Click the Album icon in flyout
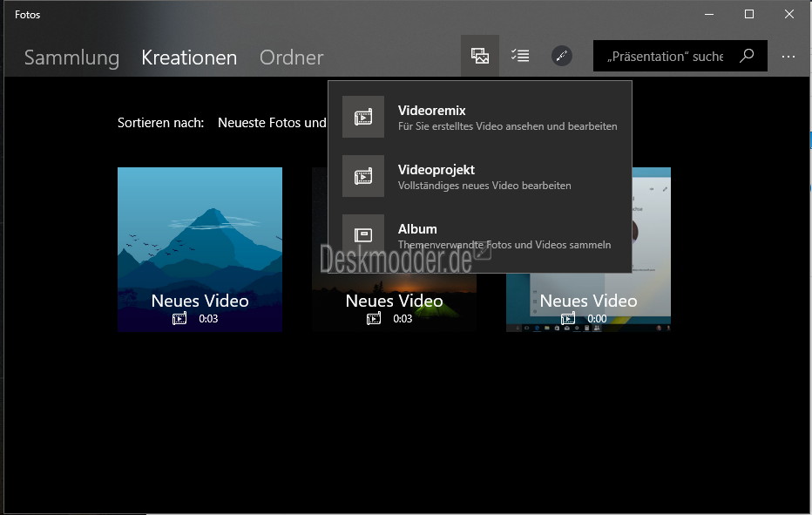This screenshot has width=812, height=515. (x=363, y=235)
